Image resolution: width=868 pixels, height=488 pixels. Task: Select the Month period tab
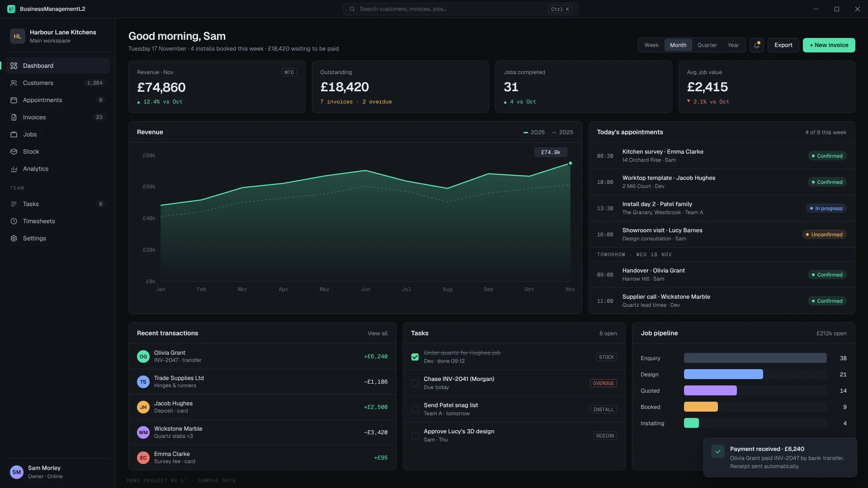(678, 45)
